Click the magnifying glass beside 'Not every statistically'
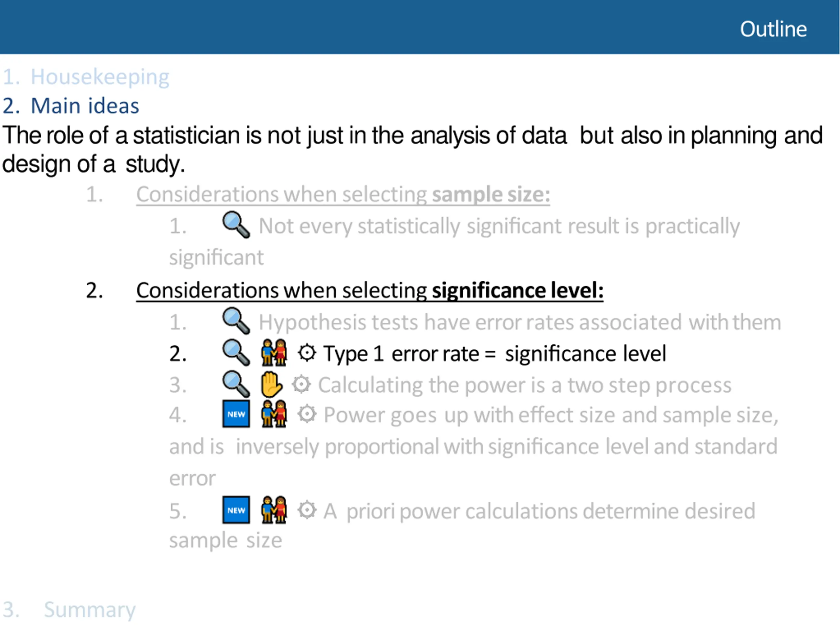This screenshot has width=840, height=631. (x=236, y=225)
